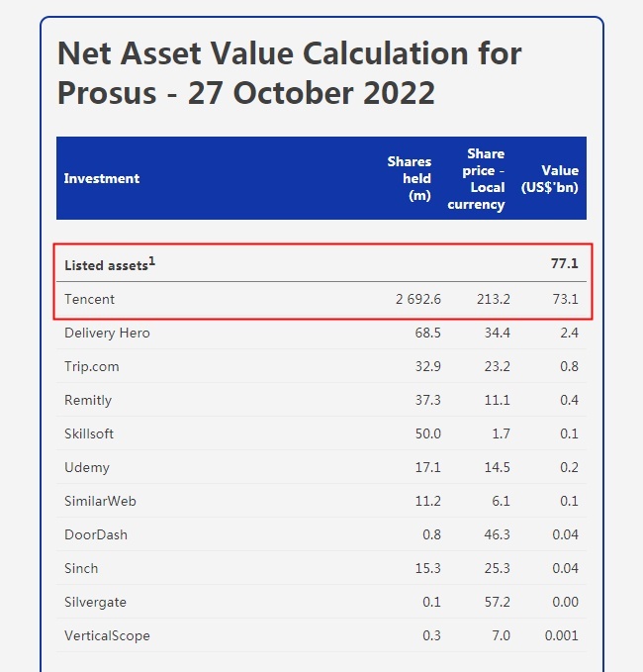This screenshot has width=643, height=672.
Task: Click the Value (US$'bn) column header
Action: [559, 179]
